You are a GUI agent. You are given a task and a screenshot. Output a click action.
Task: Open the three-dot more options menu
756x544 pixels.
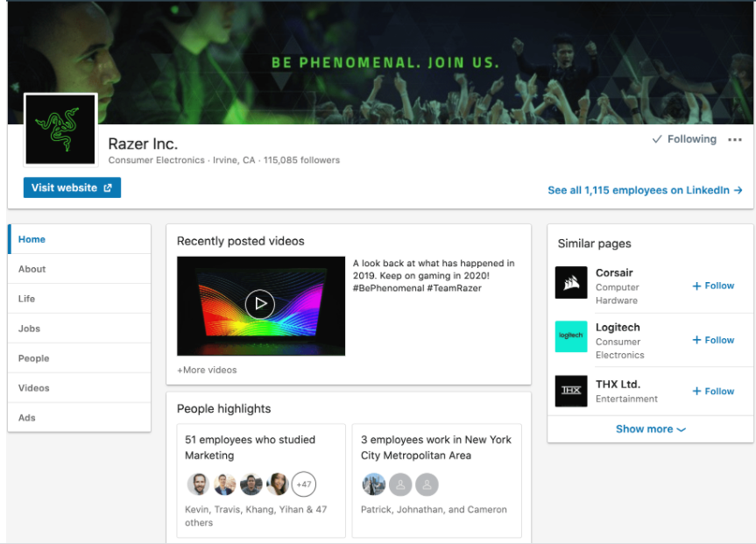click(734, 139)
